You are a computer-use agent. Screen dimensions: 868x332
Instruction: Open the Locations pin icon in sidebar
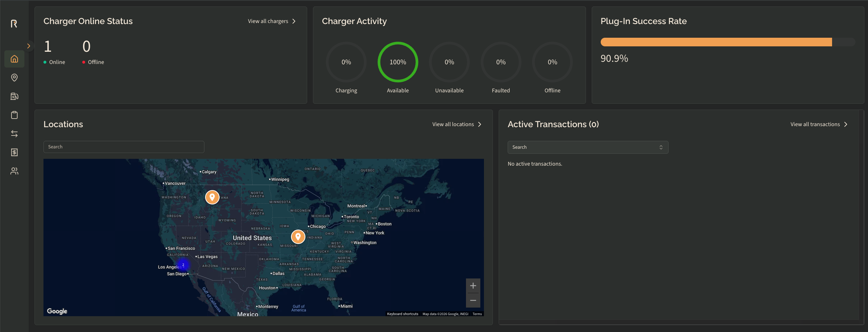(14, 78)
